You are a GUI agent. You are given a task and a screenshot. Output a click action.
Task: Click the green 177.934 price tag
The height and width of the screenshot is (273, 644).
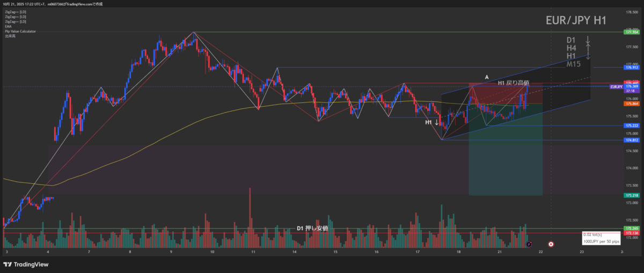(x=631, y=32)
